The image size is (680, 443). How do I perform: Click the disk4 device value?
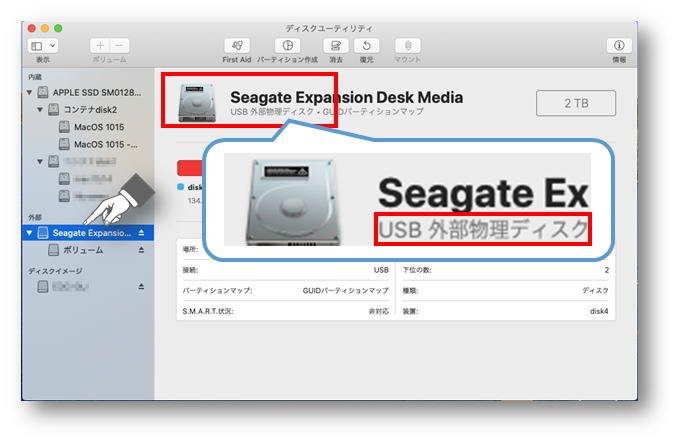tap(599, 311)
